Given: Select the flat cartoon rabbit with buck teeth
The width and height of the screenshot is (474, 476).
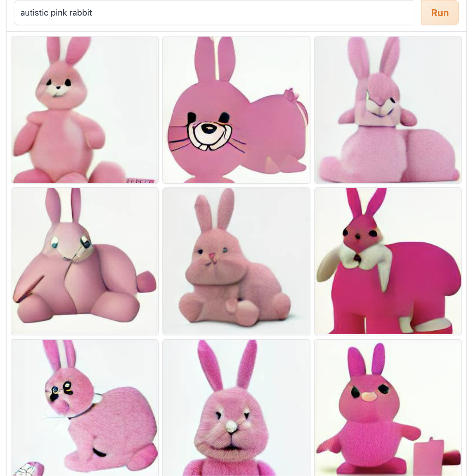Looking at the screenshot, I should point(236,110).
